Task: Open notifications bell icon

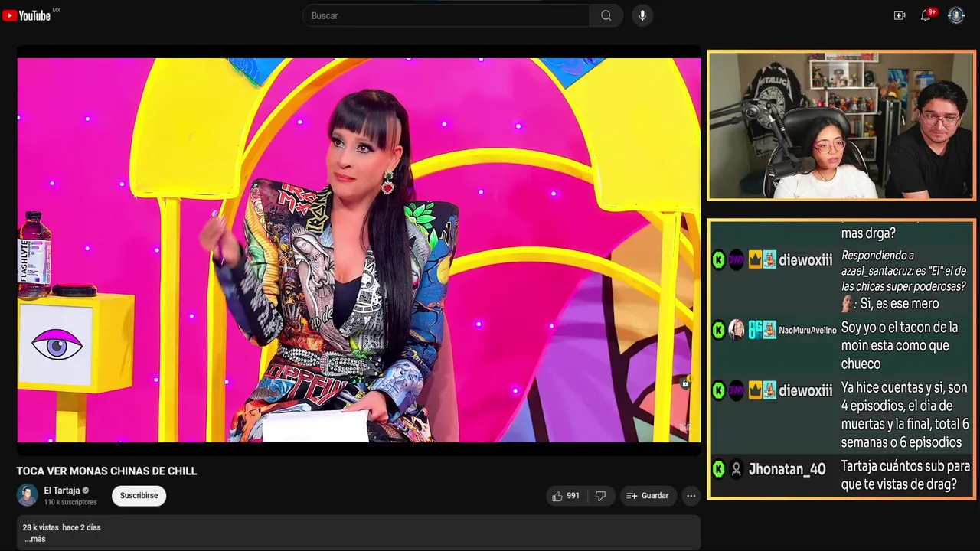Action: coord(926,15)
